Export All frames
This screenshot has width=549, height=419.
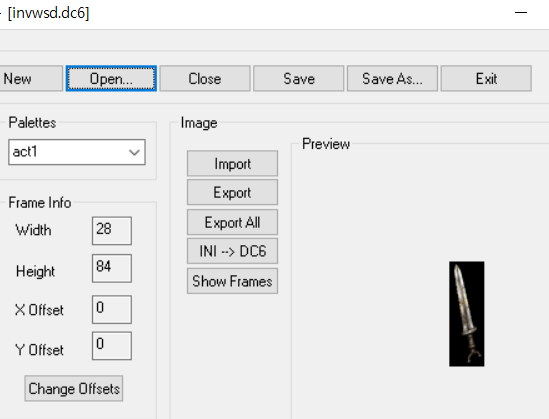(232, 222)
